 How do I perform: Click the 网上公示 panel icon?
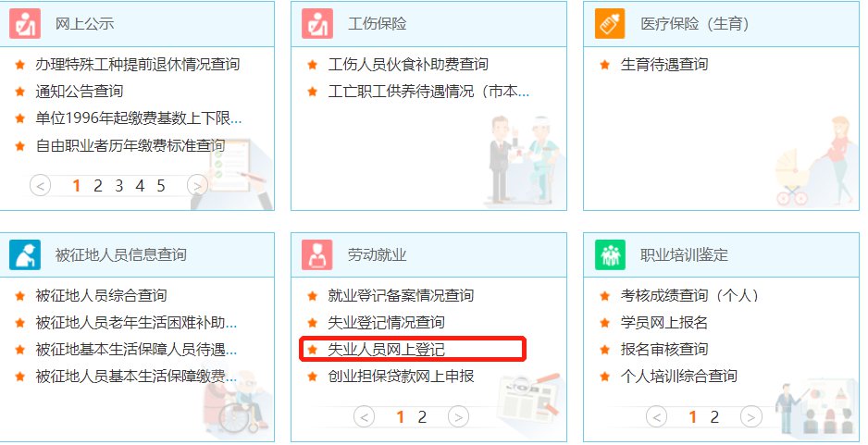(x=25, y=24)
